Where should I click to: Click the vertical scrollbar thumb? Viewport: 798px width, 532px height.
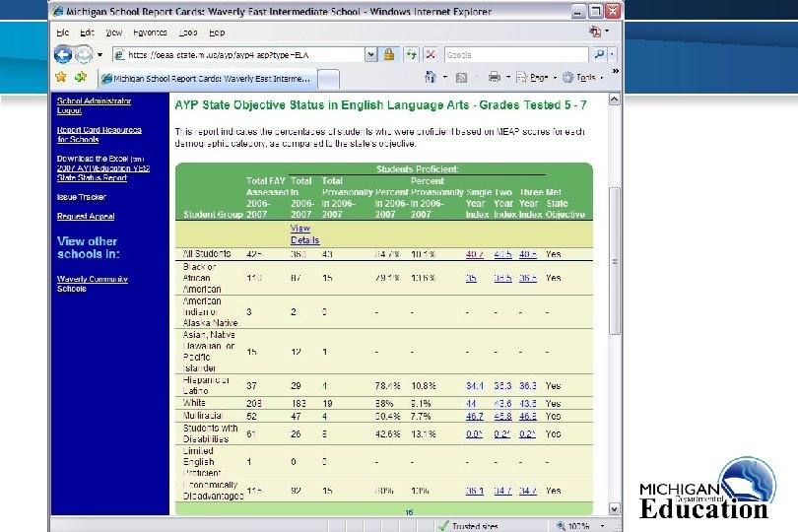(615, 261)
